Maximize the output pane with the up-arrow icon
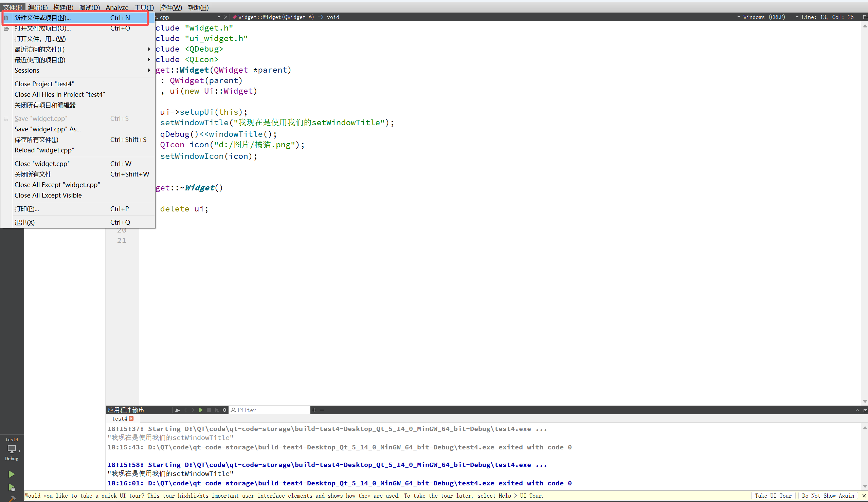868x502 pixels. [857, 410]
